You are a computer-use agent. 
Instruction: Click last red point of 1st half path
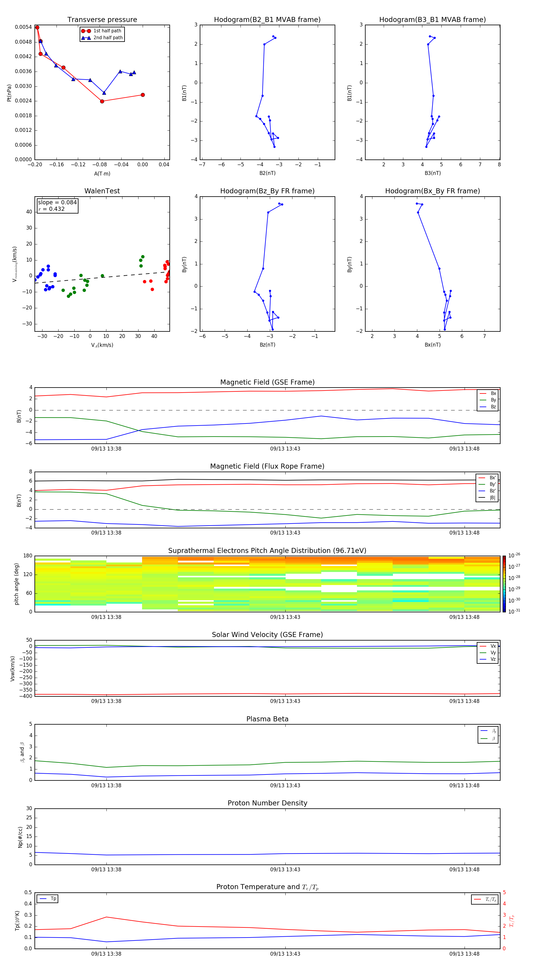tap(143, 95)
